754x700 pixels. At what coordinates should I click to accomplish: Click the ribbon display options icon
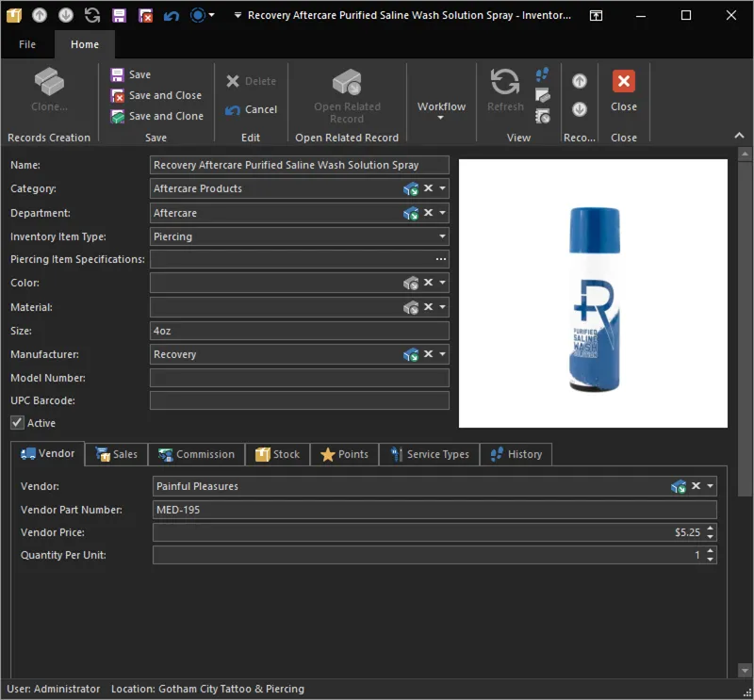point(596,15)
